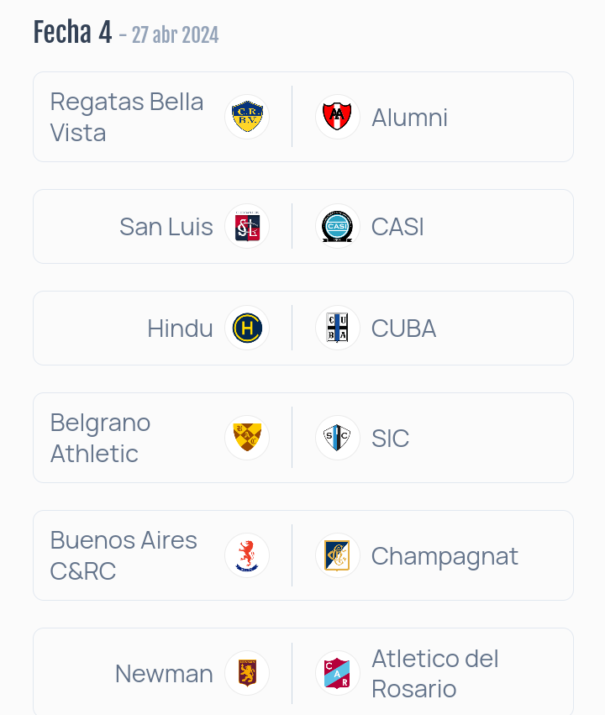Screen dimensions: 605x715
Task: Tap the CUBA club crest
Action: pyautogui.click(x=337, y=328)
